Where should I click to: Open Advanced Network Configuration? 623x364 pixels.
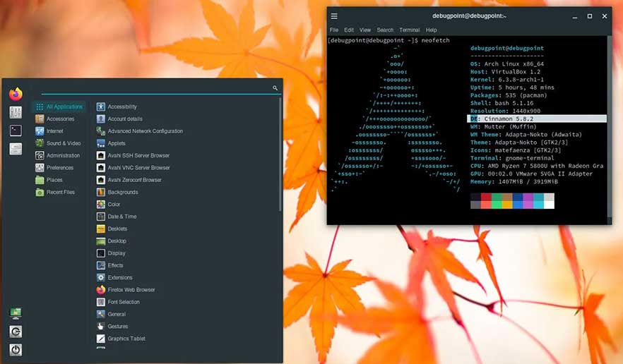(145, 131)
